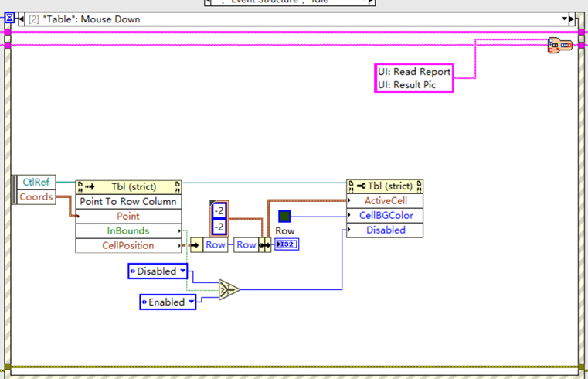This screenshot has height=379, width=588.
Task: Click the Point To Row Column method
Action: (x=128, y=201)
